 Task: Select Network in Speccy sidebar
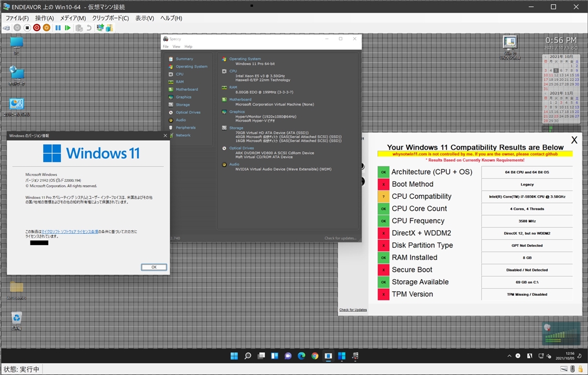[x=183, y=135]
